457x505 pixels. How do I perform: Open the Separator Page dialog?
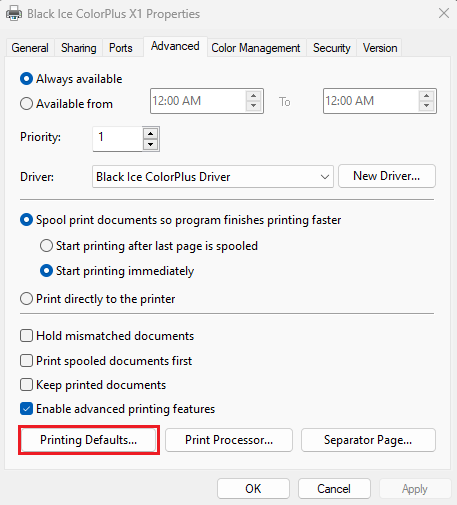tap(368, 440)
